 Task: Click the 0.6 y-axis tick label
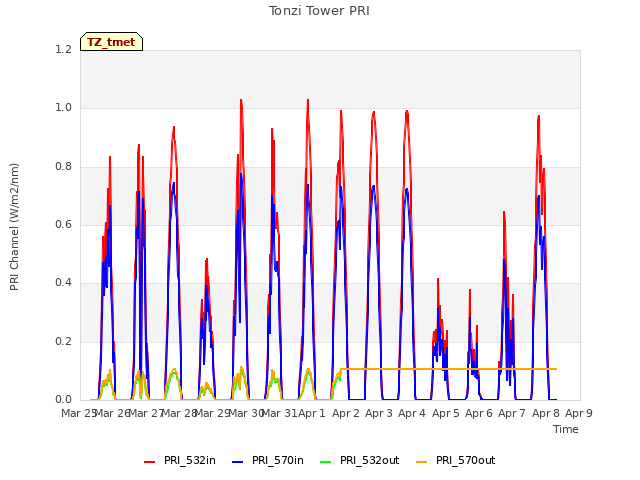[63, 224]
